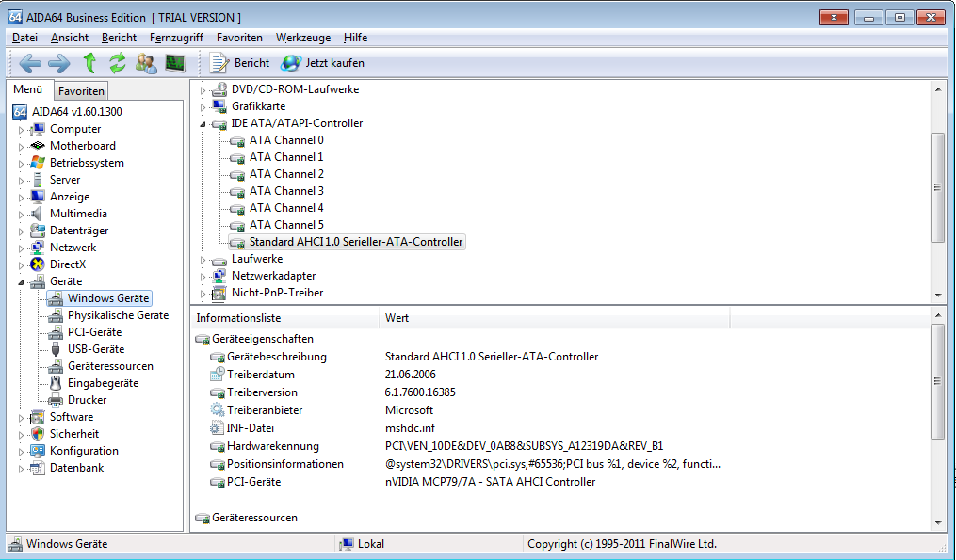Open the Datei menu
The width and height of the screenshot is (956, 560).
25,38
